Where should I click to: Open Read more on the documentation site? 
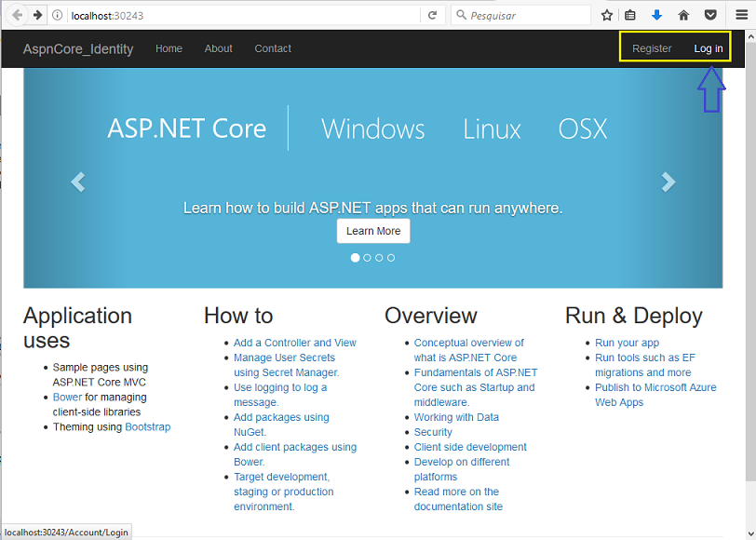point(458,499)
